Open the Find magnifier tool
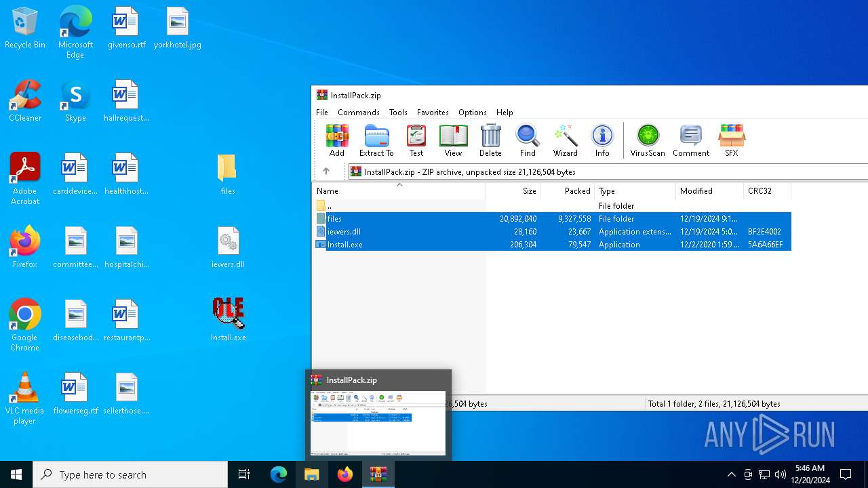The height and width of the screenshot is (488, 868). click(528, 140)
